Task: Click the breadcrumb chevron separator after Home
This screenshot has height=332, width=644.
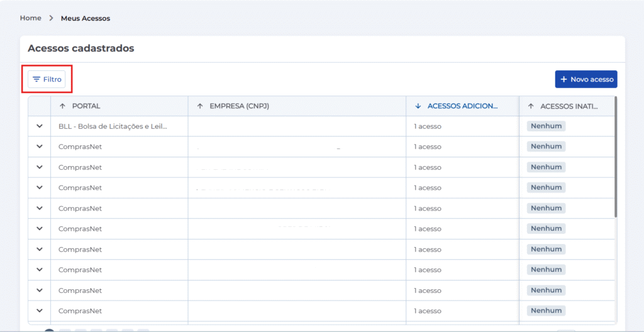Action: pos(51,18)
